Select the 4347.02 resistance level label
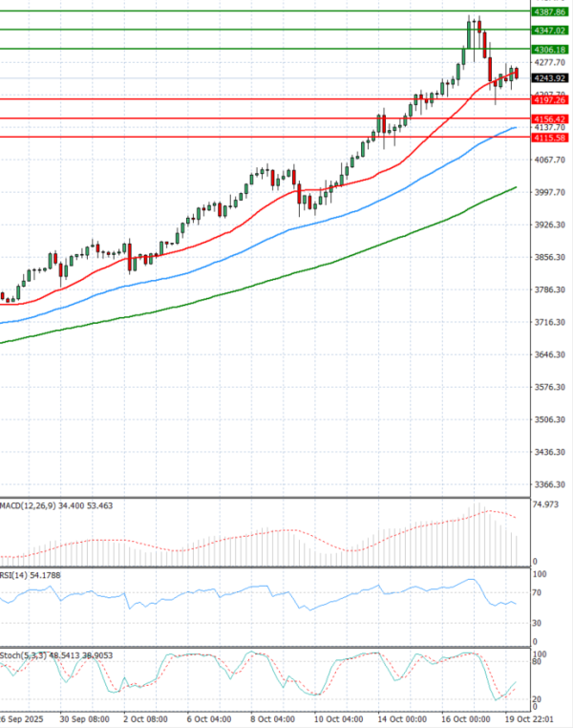573x728 pixels. 551,31
